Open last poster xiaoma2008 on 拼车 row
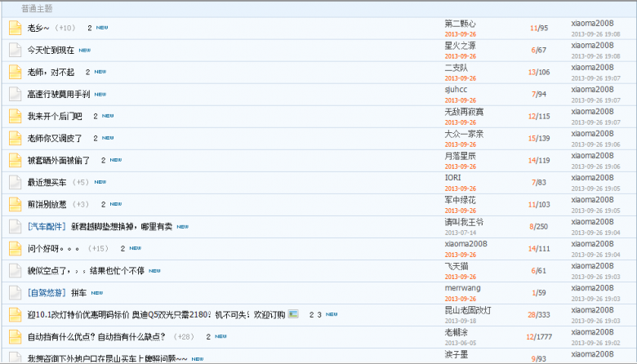This screenshot has height=364, width=637. point(592,288)
